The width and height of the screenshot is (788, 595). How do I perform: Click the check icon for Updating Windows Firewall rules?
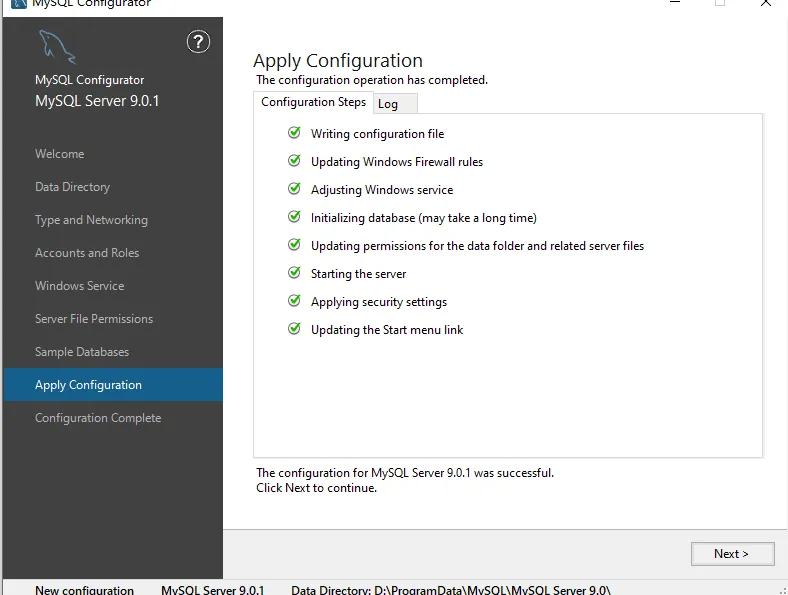[x=294, y=161]
